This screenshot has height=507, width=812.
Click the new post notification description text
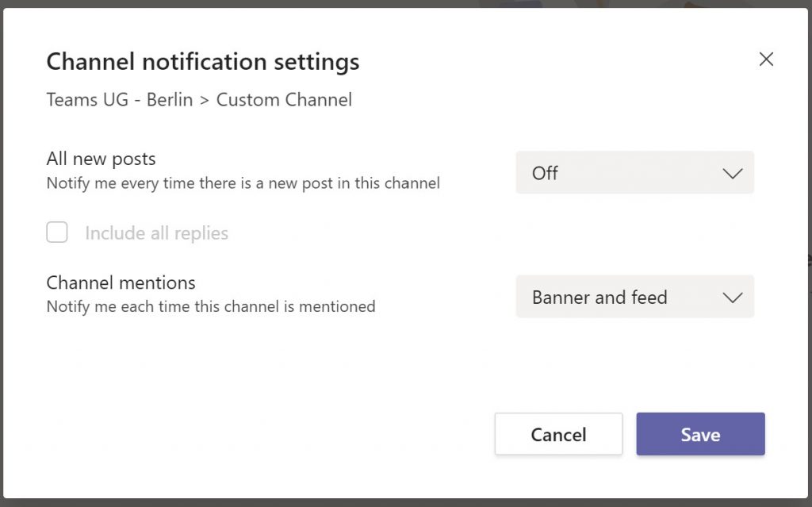[243, 183]
